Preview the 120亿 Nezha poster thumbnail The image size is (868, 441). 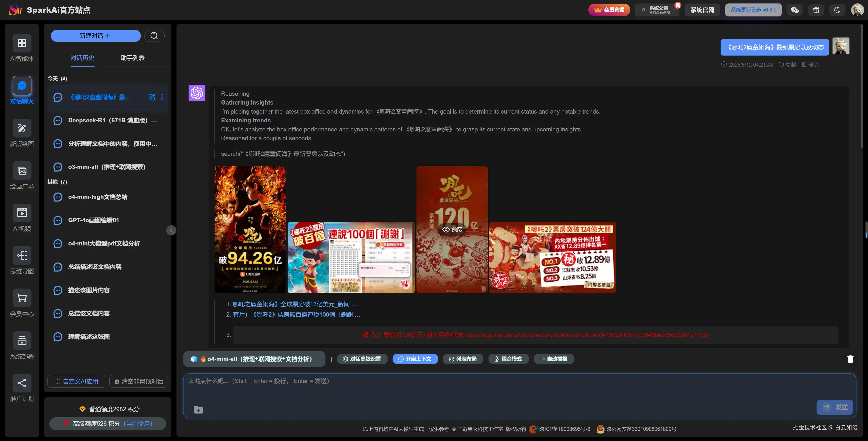[x=452, y=229]
